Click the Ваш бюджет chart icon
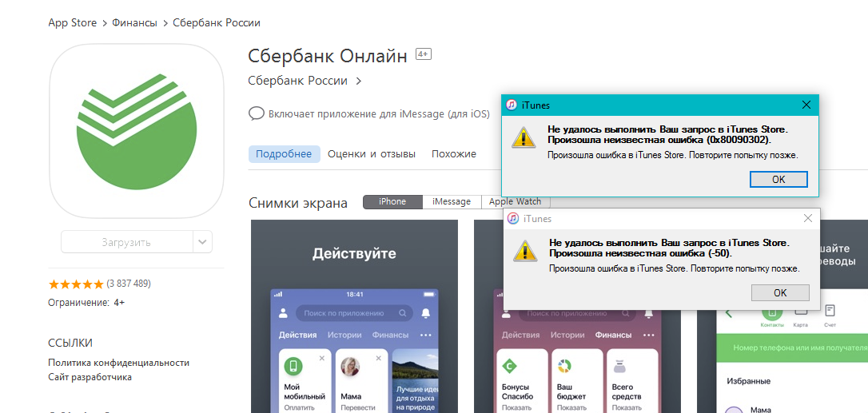This screenshot has height=413, width=868. (x=564, y=367)
